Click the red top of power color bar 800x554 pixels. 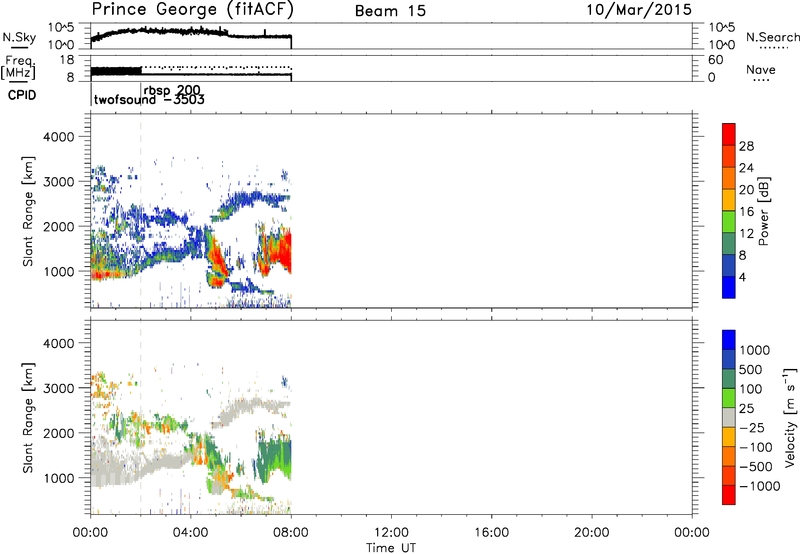(x=729, y=135)
